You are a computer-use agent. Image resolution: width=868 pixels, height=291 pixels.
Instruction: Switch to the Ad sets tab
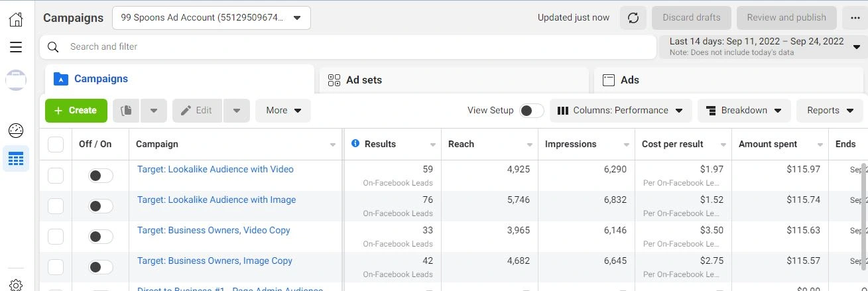(x=454, y=80)
